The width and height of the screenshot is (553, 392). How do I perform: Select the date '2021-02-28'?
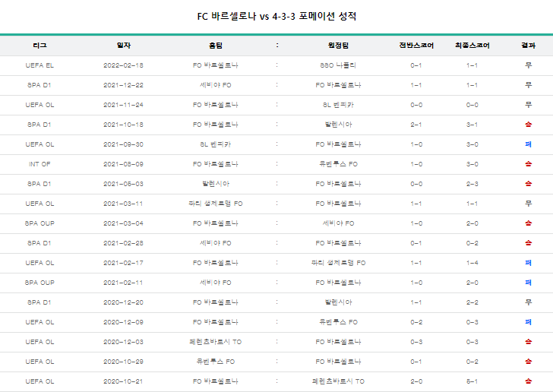[x=123, y=243]
